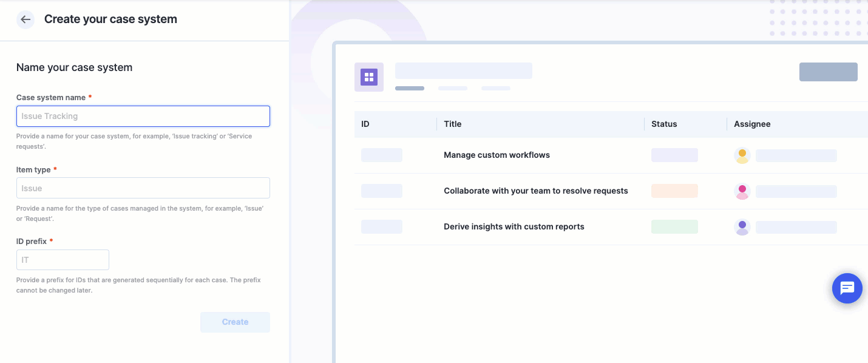This screenshot has height=363, width=868.
Task: Click the Status column header
Action: coord(664,124)
